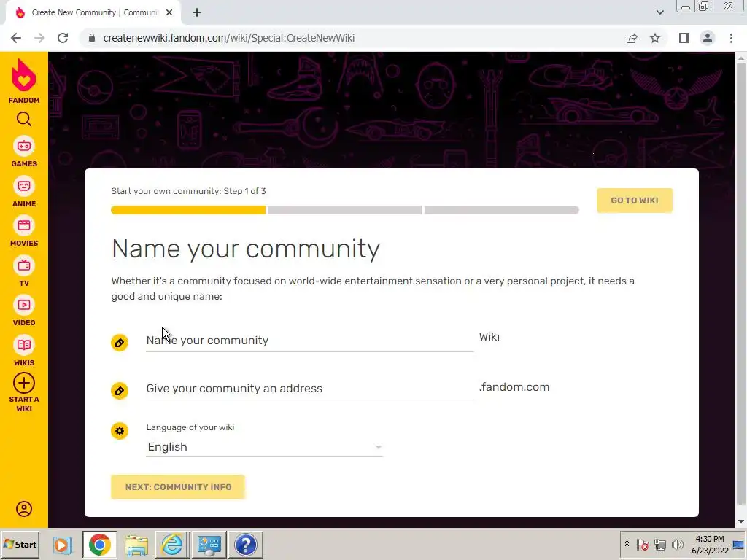Click the volume speaker tray icon

pyautogui.click(x=677, y=544)
